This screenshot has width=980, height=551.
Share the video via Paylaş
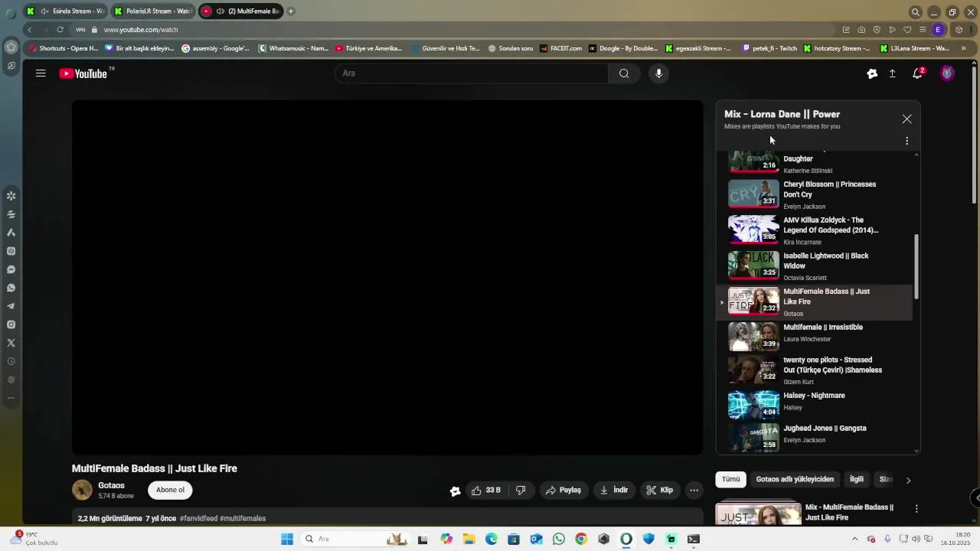tap(563, 490)
